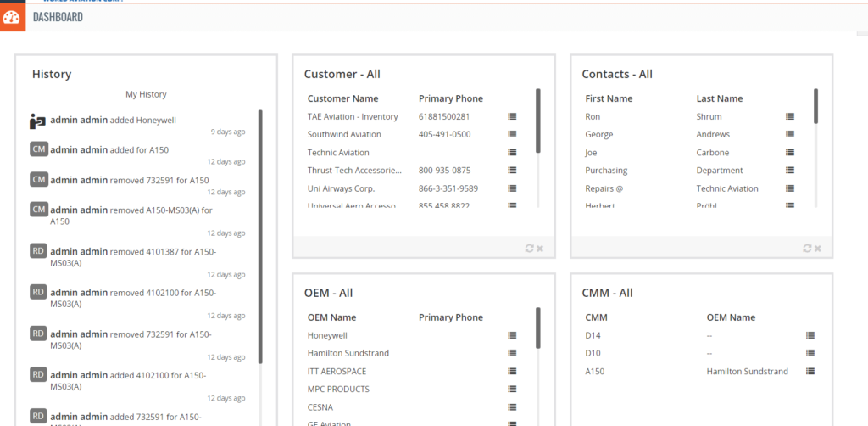
Task: Select CMM entry A150
Action: click(x=594, y=371)
